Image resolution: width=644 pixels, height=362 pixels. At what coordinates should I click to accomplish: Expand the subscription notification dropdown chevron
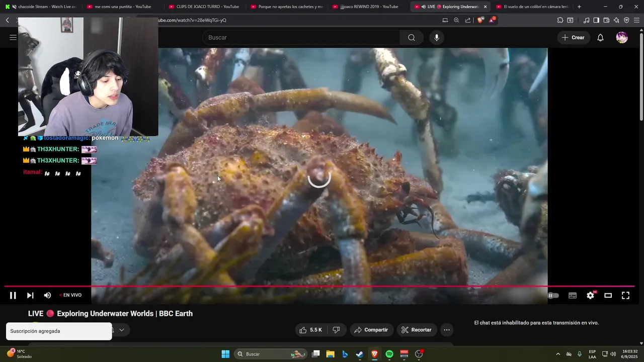tap(121, 330)
